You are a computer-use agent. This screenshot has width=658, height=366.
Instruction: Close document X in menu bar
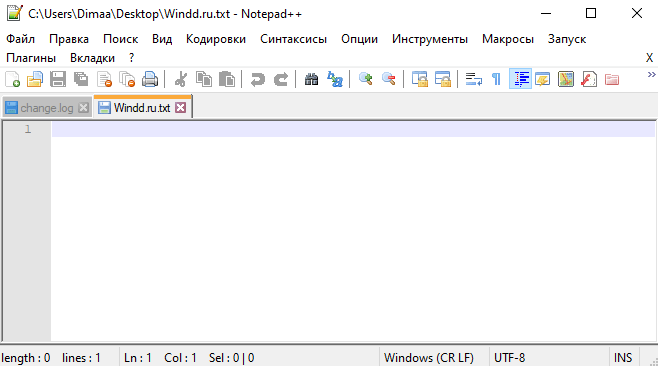point(649,58)
